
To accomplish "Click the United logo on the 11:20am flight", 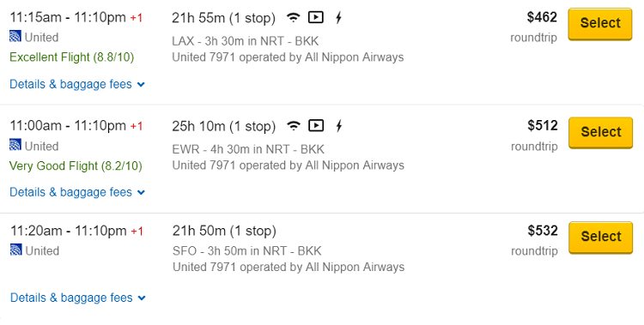I will pyautogui.click(x=15, y=250).
